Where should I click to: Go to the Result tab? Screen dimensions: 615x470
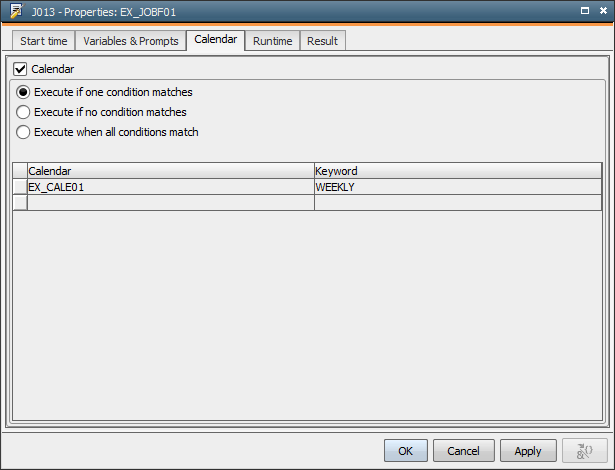coord(322,41)
